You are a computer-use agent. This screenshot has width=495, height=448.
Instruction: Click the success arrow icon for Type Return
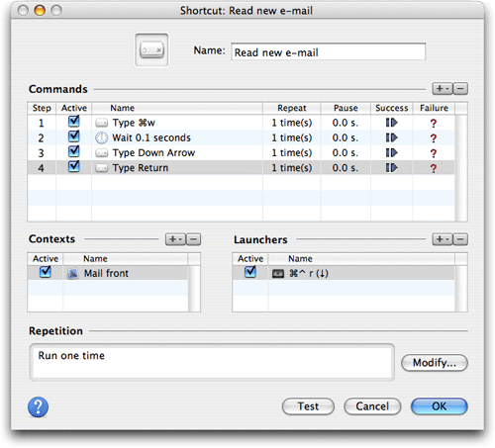point(391,168)
